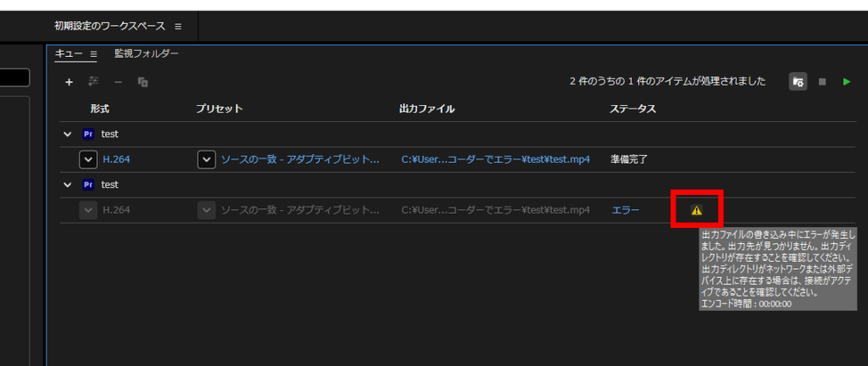Start the queue with the green play button
Image resolution: width=868 pixels, height=366 pixels.
pyautogui.click(x=847, y=82)
